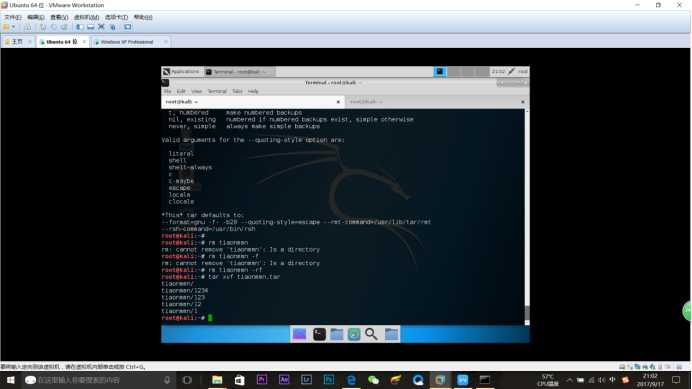The width and height of the screenshot is (692, 389).
Task: Click the snapshot manager toolbar icon
Action: (64, 27)
